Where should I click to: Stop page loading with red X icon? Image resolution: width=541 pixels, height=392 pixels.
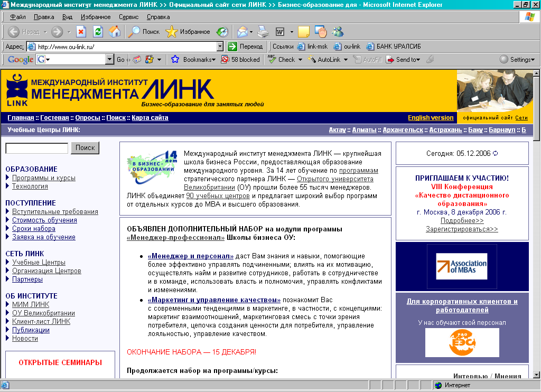tap(81, 32)
